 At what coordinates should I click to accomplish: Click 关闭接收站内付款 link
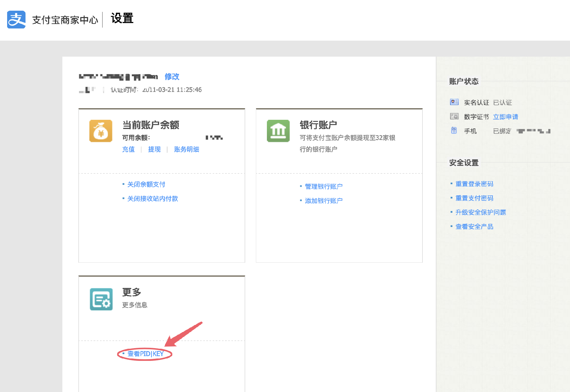(x=153, y=199)
